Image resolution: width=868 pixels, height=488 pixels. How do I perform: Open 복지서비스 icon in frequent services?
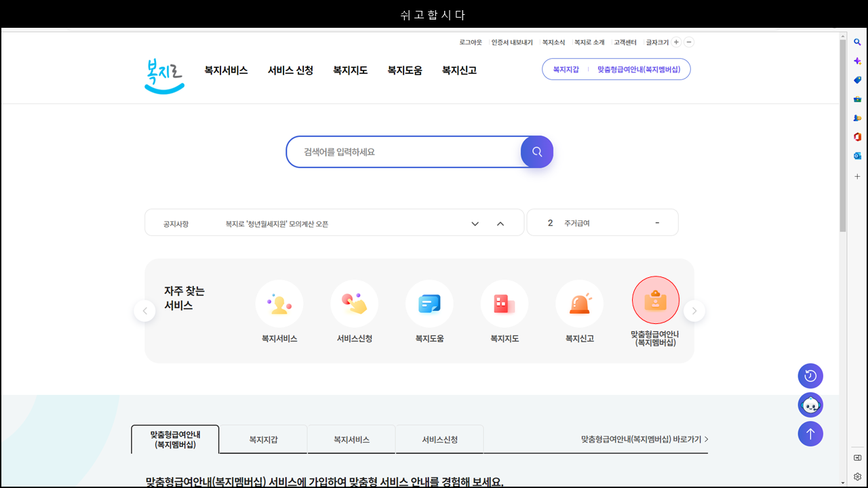point(279,304)
